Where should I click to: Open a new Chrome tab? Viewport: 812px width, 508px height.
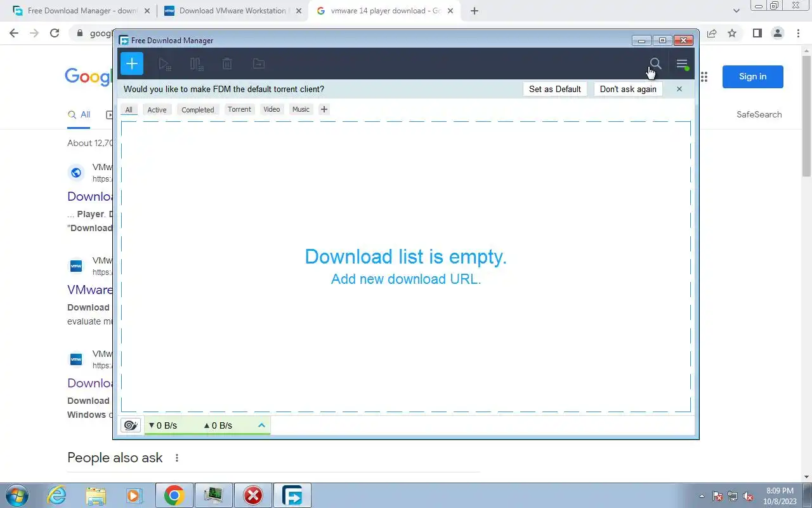coord(475,11)
